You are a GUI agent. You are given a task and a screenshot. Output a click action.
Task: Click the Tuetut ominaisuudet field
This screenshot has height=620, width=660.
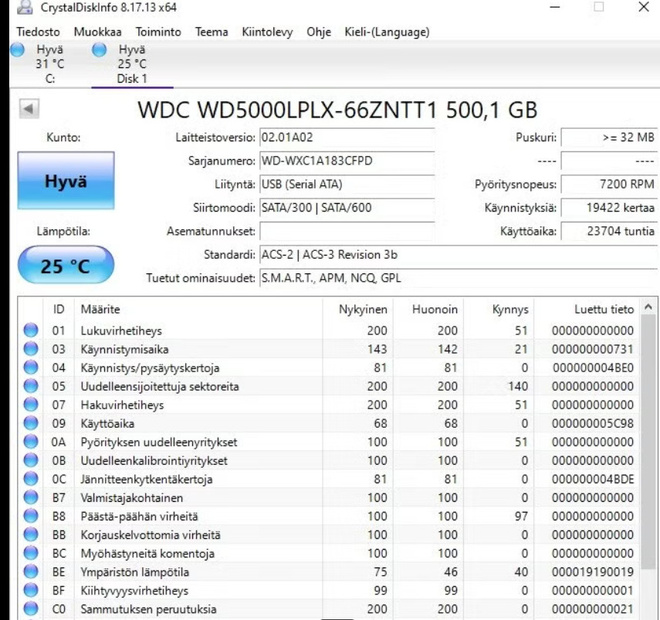[459, 278]
